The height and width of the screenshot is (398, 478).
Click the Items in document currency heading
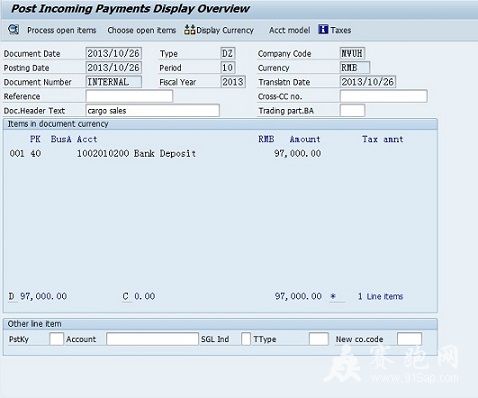[58, 124]
